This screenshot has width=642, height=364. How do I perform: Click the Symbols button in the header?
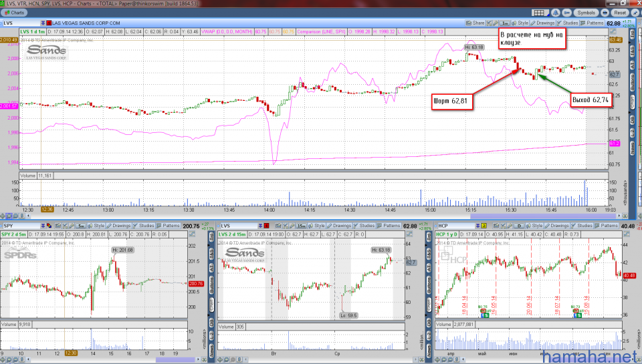coord(586,13)
